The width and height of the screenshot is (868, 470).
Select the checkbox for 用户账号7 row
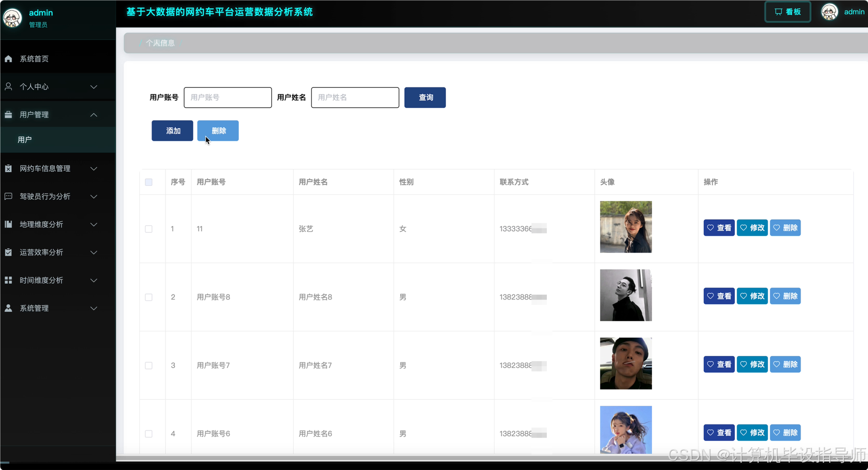coord(148,366)
